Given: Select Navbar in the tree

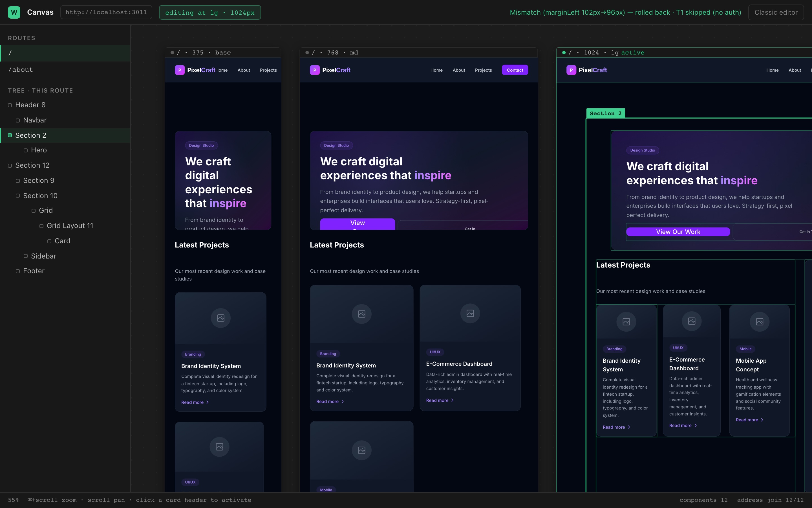Looking at the screenshot, I should tap(65, 120).
